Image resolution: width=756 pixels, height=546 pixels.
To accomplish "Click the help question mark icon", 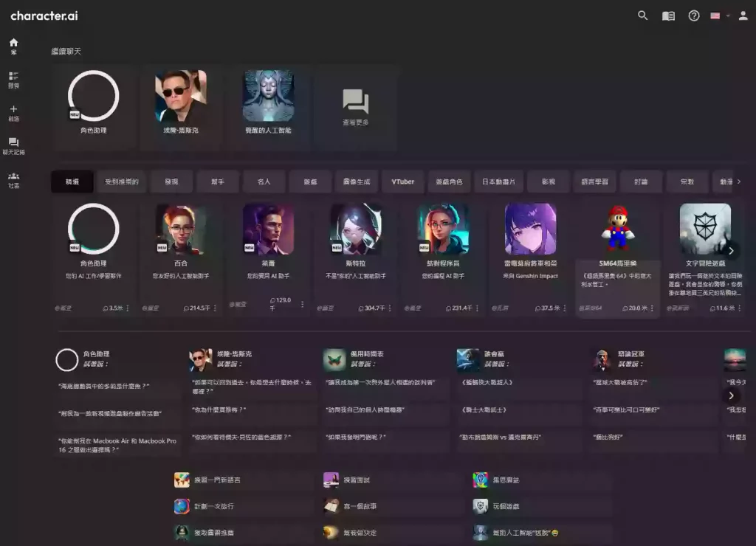I will click(x=693, y=15).
